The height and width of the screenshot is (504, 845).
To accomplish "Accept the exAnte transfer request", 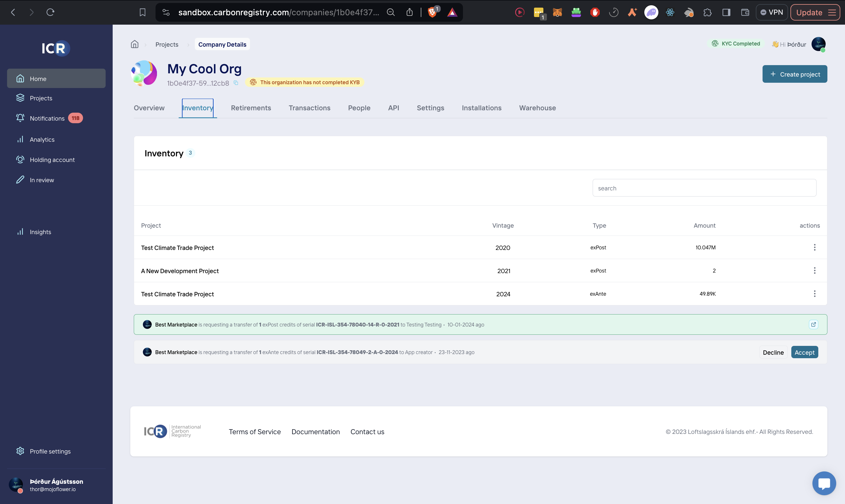I will coord(804,352).
